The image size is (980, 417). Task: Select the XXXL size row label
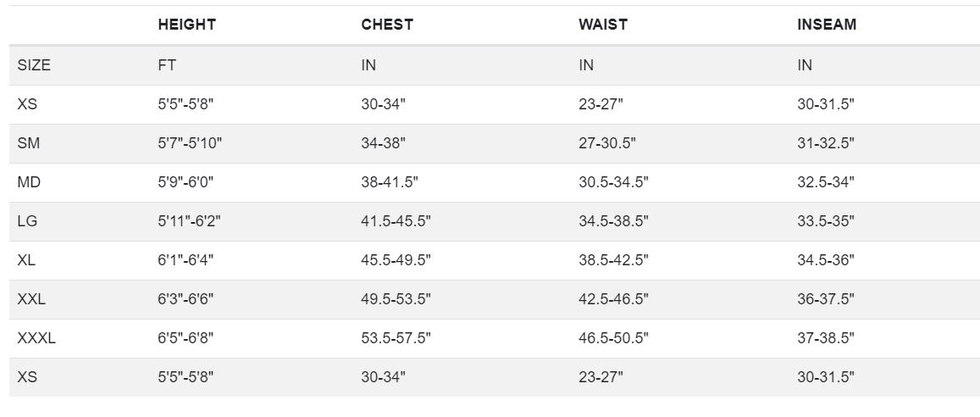coord(36,337)
